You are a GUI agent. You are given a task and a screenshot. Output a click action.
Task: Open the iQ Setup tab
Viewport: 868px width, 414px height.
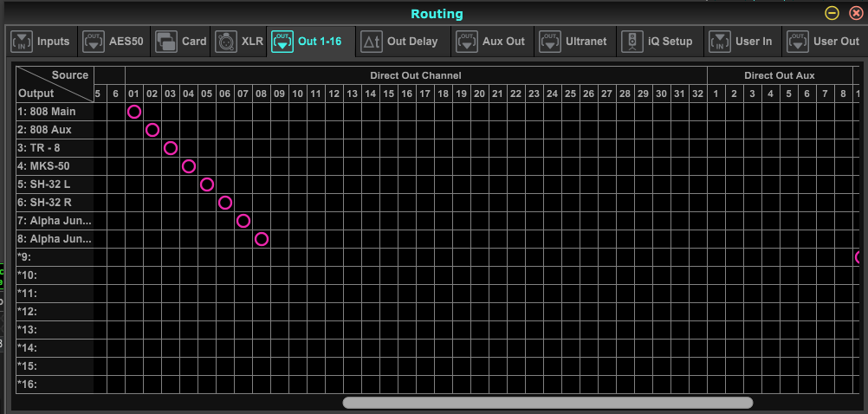[660, 42]
